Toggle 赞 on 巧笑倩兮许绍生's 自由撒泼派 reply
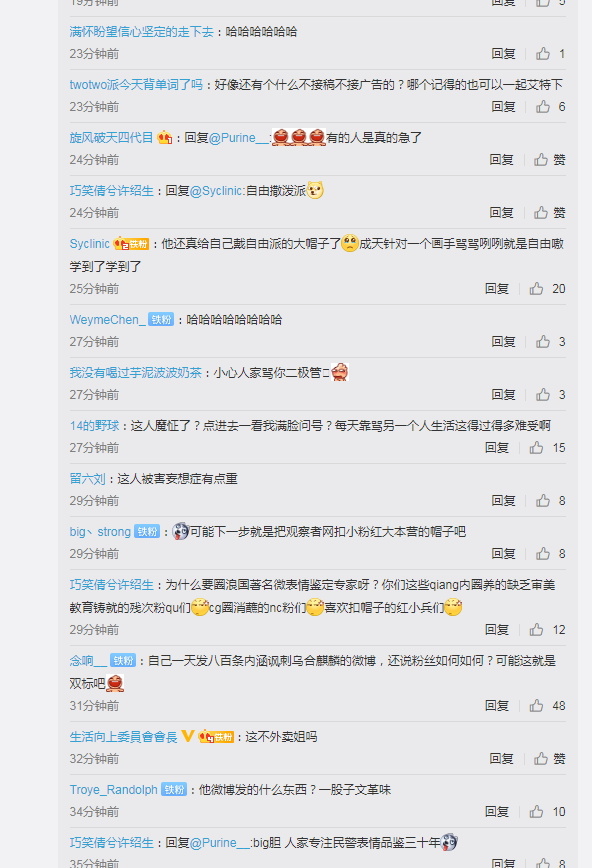Screen dimensions: 592x868 pos(550,213)
